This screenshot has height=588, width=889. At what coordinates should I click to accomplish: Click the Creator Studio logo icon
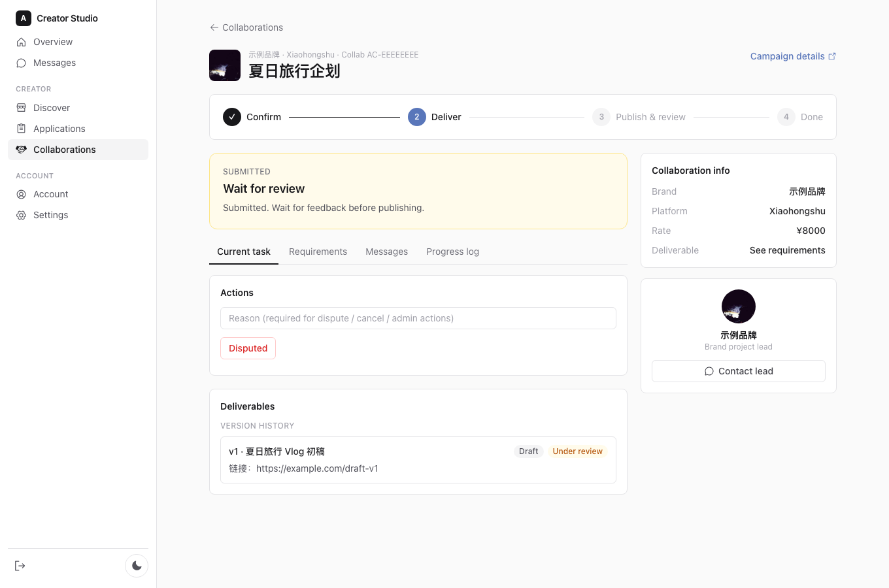(x=24, y=18)
